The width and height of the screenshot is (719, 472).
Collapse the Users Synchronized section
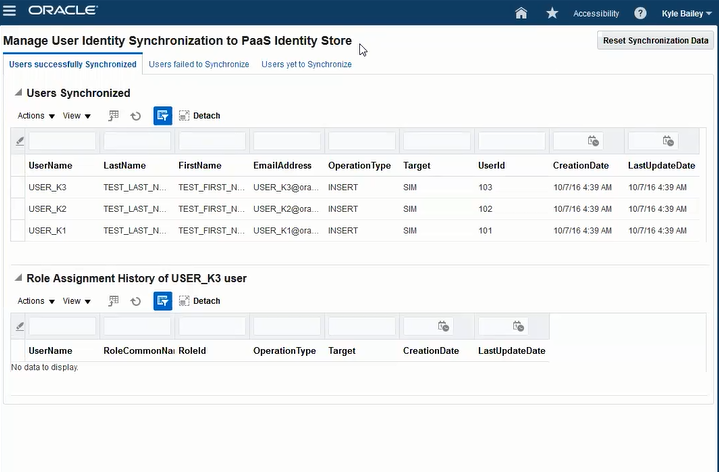point(18,93)
